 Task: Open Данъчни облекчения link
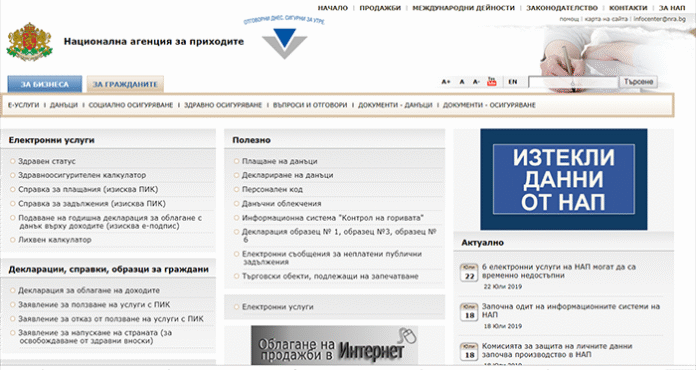click(x=281, y=204)
